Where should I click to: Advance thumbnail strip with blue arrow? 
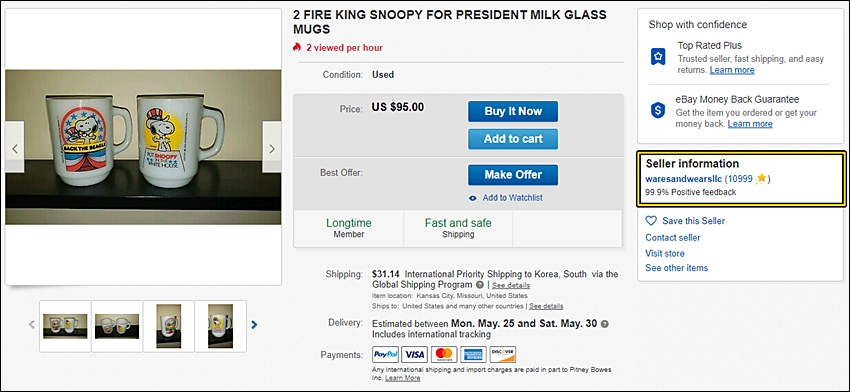click(254, 325)
